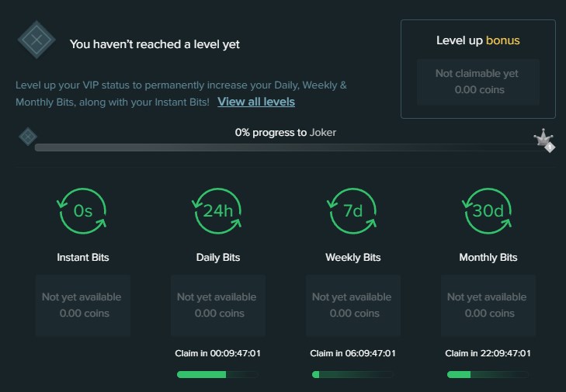This screenshot has height=392, width=566.
Task: Click the Weekly Bits countdown progress bar
Action: (353, 374)
